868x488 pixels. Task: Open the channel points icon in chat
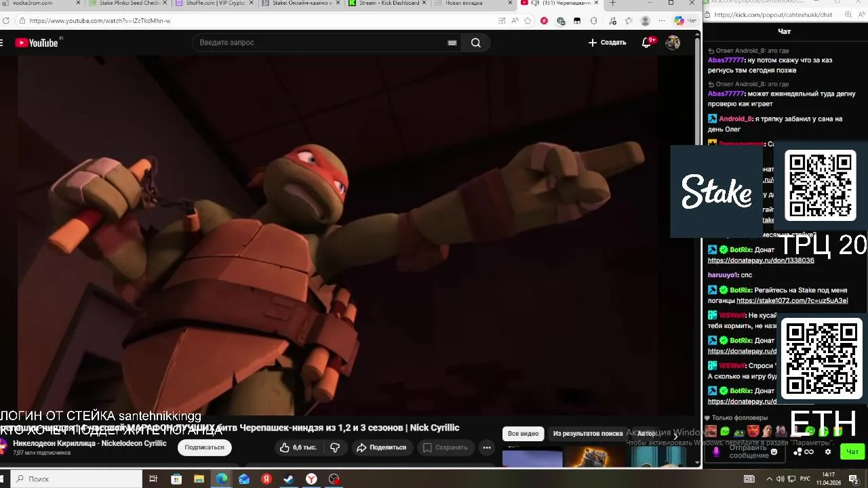pyautogui.click(x=798, y=451)
